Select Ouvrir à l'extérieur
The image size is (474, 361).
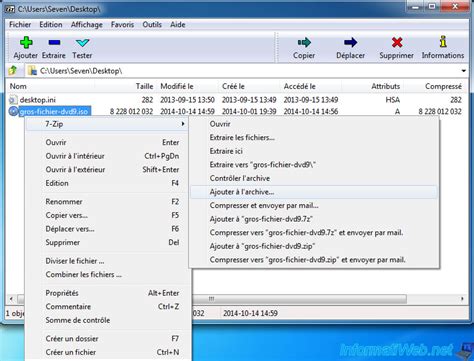point(107,169)
